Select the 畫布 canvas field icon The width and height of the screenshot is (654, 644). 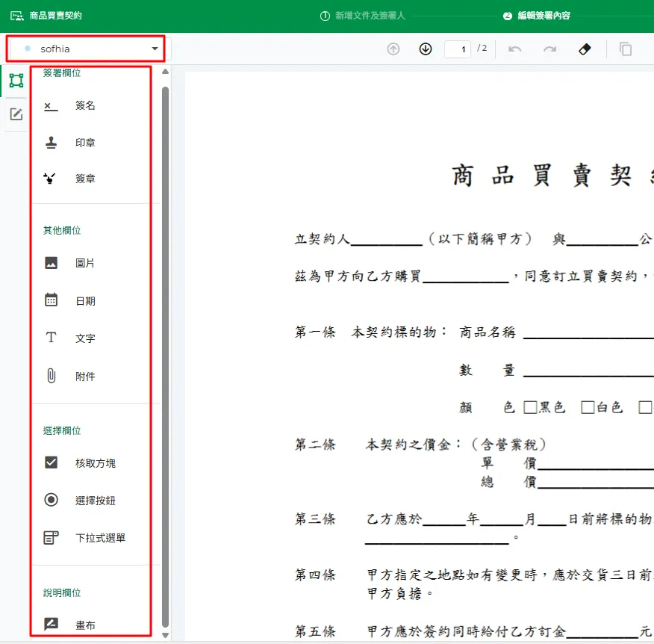point(51,624)
